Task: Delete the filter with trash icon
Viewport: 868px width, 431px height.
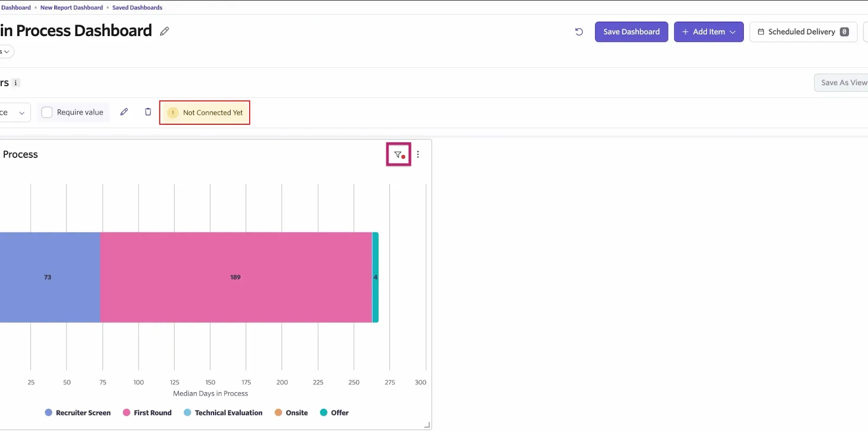Action: click(148, 112)
